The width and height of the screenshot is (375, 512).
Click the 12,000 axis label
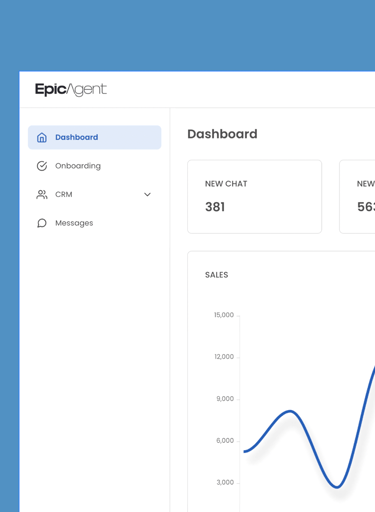click(x=224, y=357)
